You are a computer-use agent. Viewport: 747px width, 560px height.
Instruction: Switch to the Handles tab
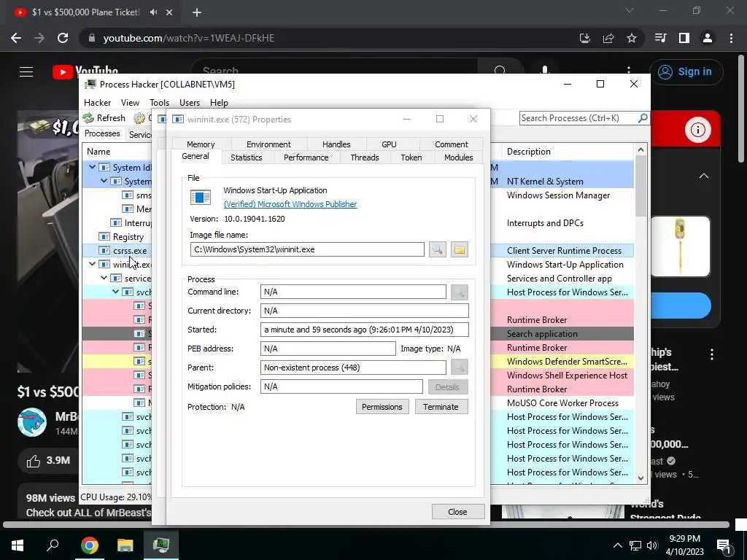pos(336,144)
